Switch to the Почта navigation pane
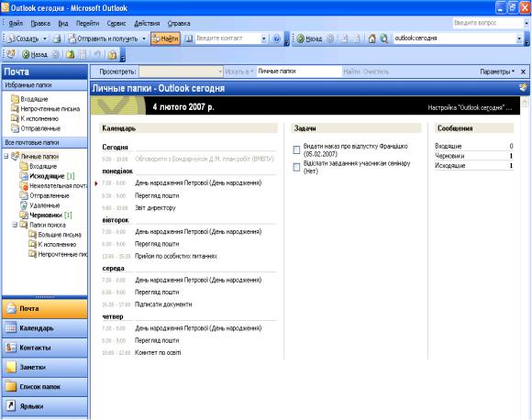Screen dimensions: 532x420 [45, 309]
